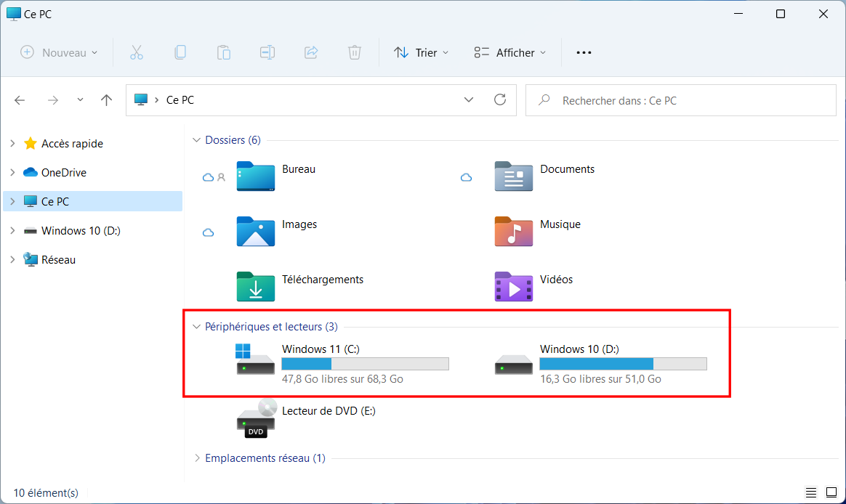Go back with the left arrow
Screen dimensions: 846x504
(20, 100)
